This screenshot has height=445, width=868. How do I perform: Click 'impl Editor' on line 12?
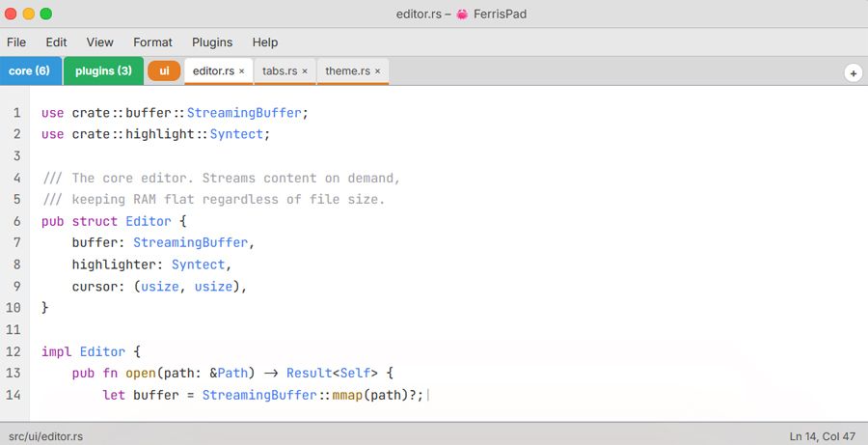pyautogui.click(x=84, y=352)
